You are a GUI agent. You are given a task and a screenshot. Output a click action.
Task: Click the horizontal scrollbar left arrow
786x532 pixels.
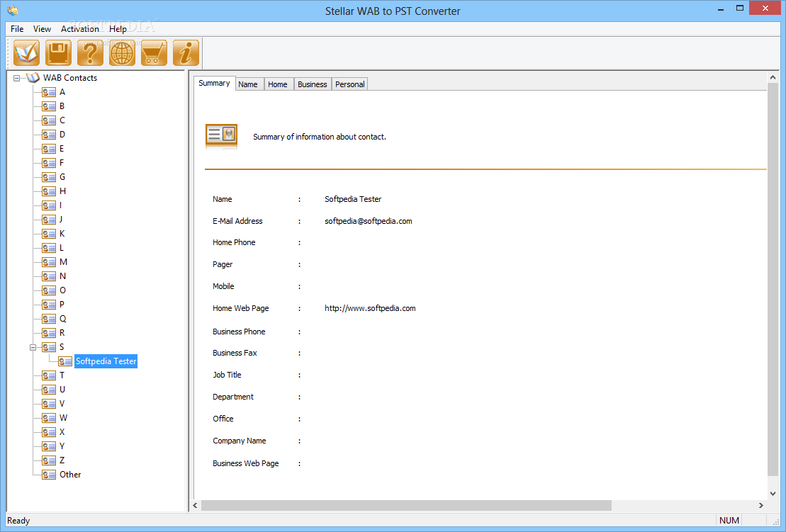click(x=195, y=506)
